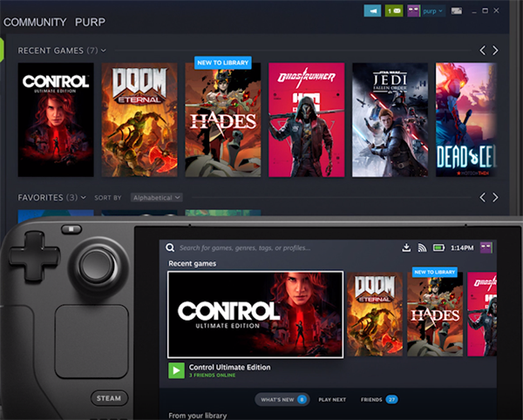Click the 3 Friends Online text
This screenshot has width=523, height=420.
click(x=212, y=376)
